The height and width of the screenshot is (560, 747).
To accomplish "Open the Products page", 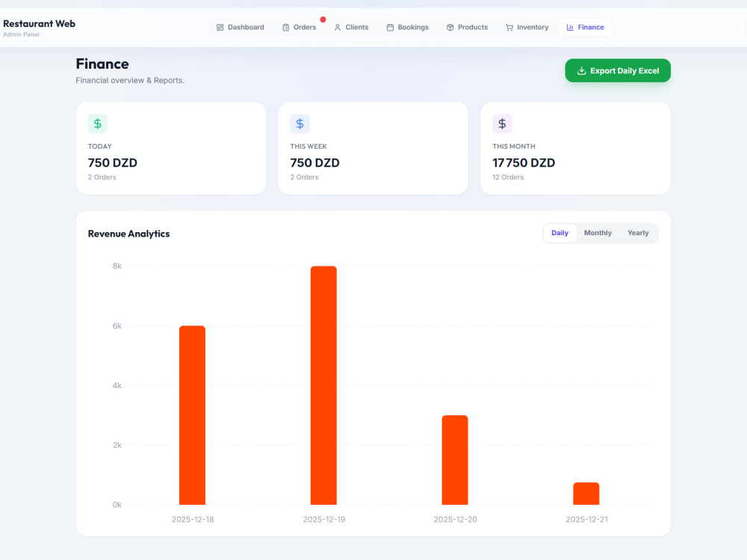I will click(x=467, y=28).
